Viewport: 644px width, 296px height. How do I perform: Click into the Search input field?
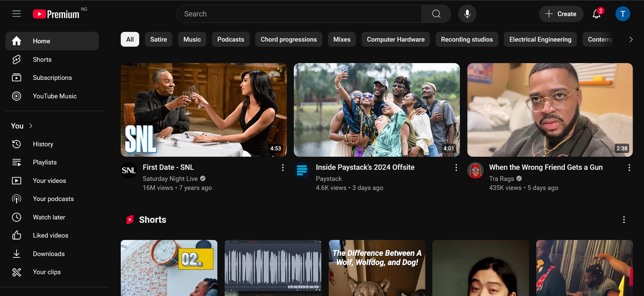299,14
